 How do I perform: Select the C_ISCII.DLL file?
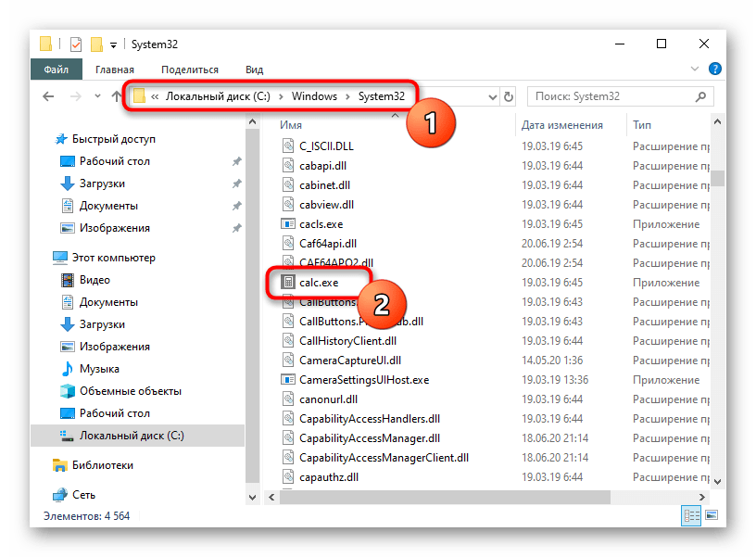326,146
